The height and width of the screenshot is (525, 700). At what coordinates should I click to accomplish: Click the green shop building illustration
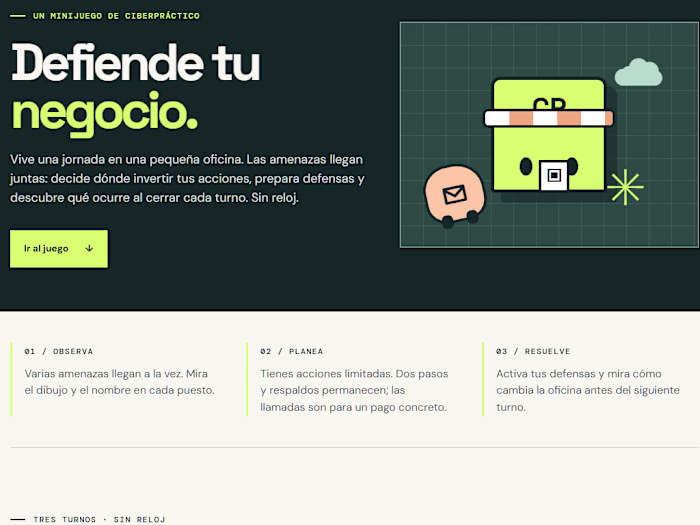549,136
